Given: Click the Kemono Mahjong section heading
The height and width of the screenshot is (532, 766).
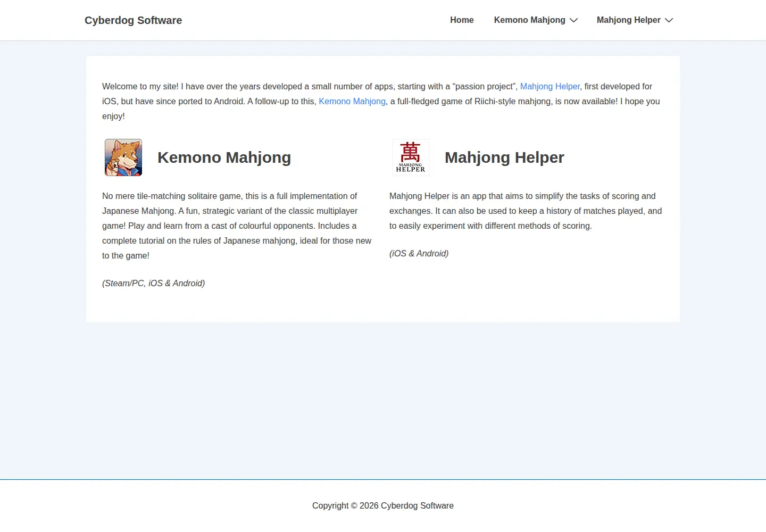Looking at the screenshot, I should tap(224, 157).
